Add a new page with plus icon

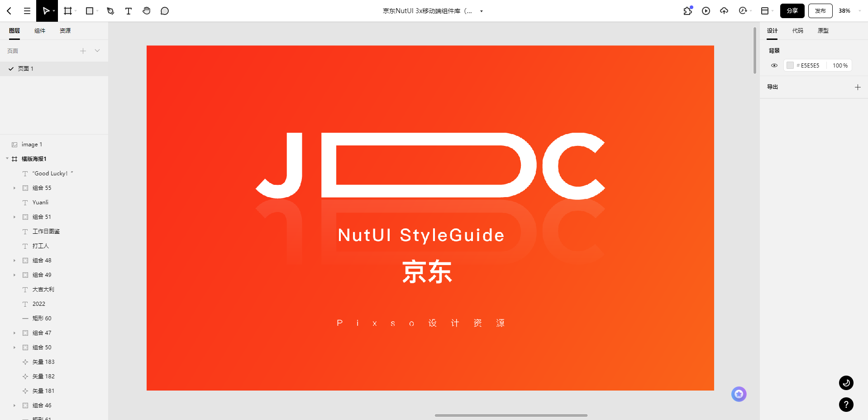coord(83,51)
